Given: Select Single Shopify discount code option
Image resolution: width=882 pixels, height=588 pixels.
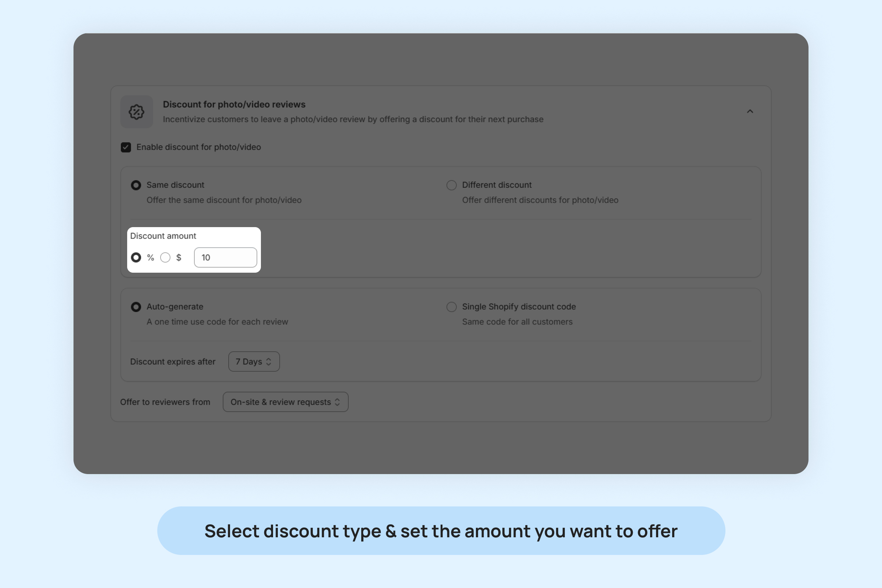Looking at the screenshot, I should coord(452,307).
